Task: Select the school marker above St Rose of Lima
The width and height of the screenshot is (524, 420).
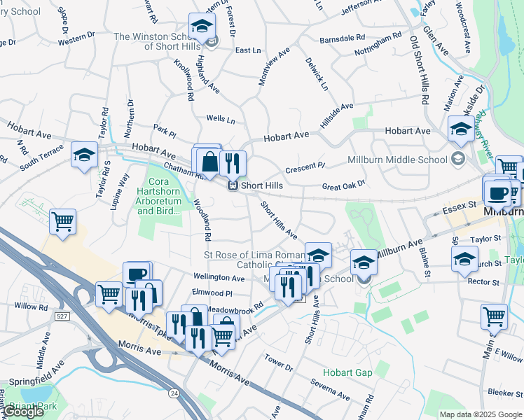Action: tap(319, 258)
